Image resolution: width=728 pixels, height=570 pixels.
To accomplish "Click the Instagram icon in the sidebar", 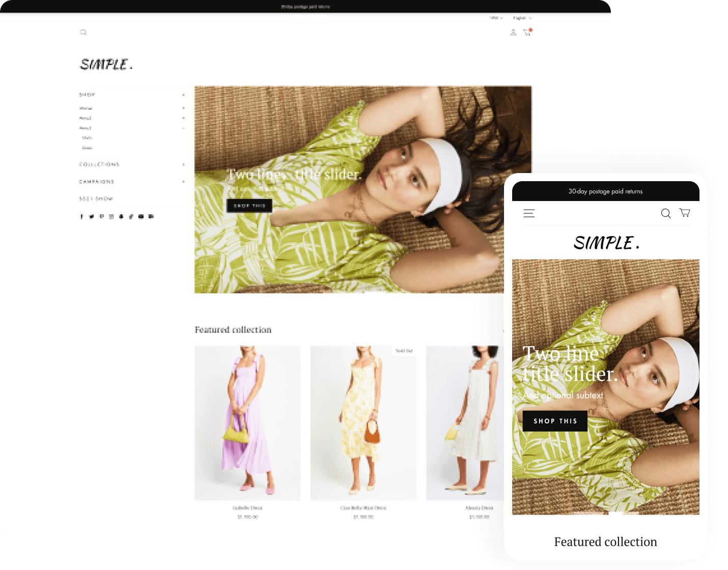I will click(111, 216).
